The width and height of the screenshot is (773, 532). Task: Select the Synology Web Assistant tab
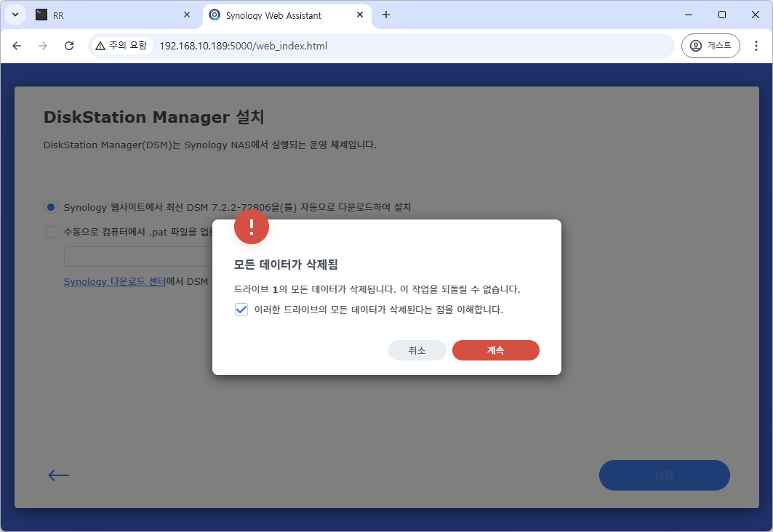click(x=287, y=15)
